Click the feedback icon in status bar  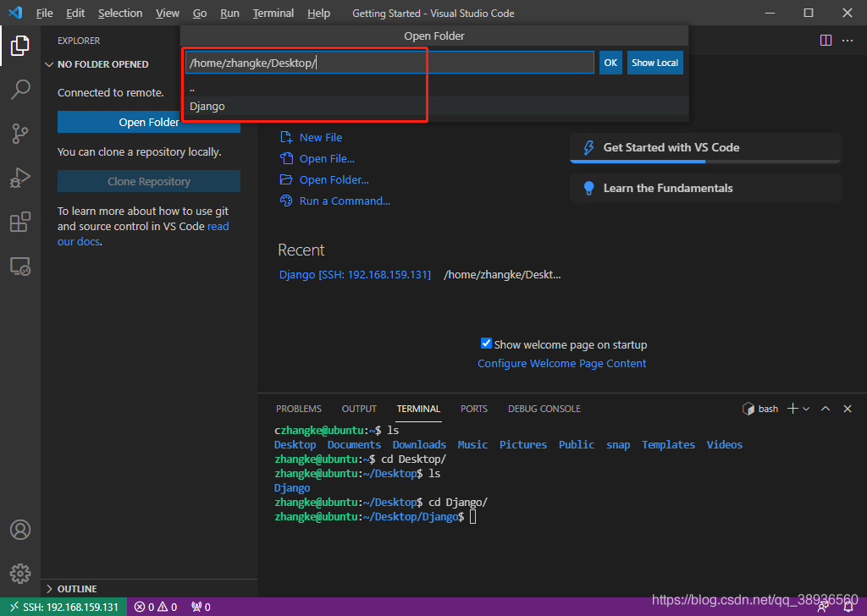pos(823,608)
